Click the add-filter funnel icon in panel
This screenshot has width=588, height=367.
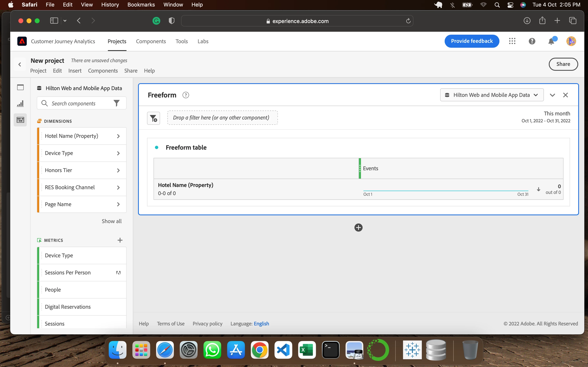tap(154, 118)
